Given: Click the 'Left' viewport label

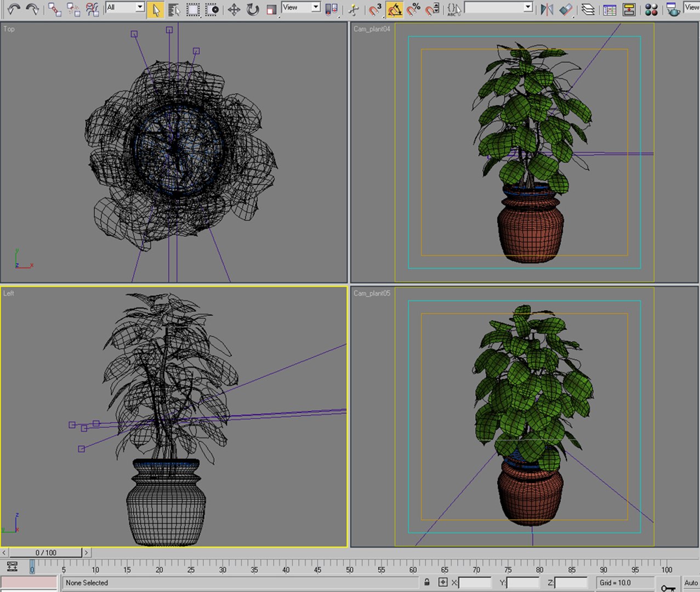Looking at the screenshot, I should tap(9, 293).
